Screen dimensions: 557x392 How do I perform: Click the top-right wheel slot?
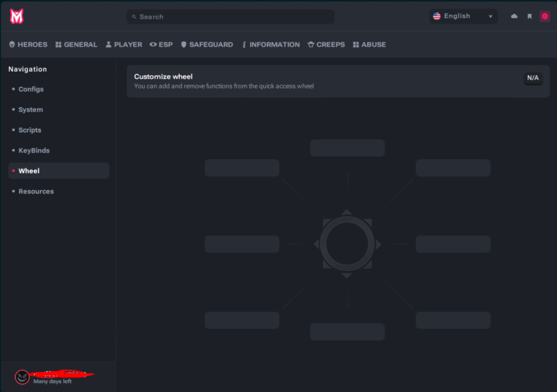[x=453, y=168]
